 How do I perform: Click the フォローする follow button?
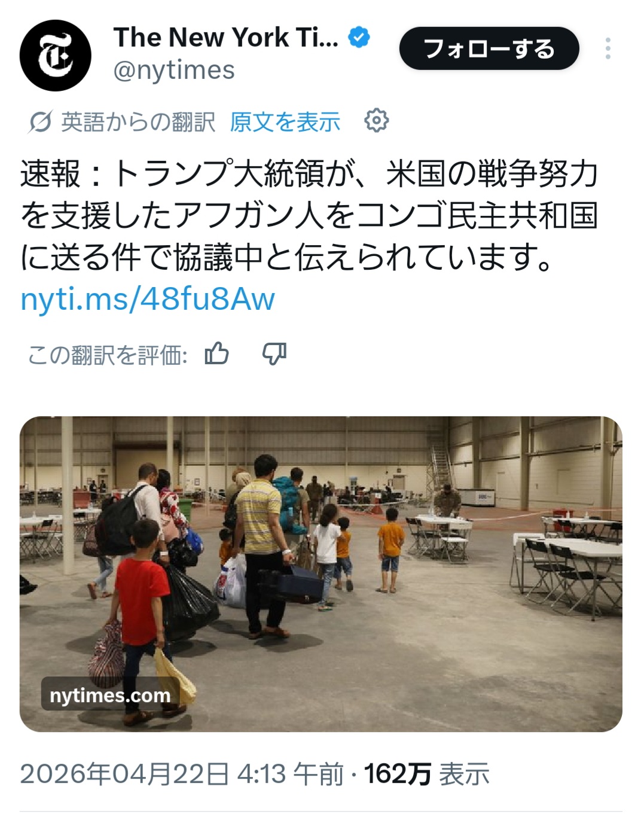(489, 48)
